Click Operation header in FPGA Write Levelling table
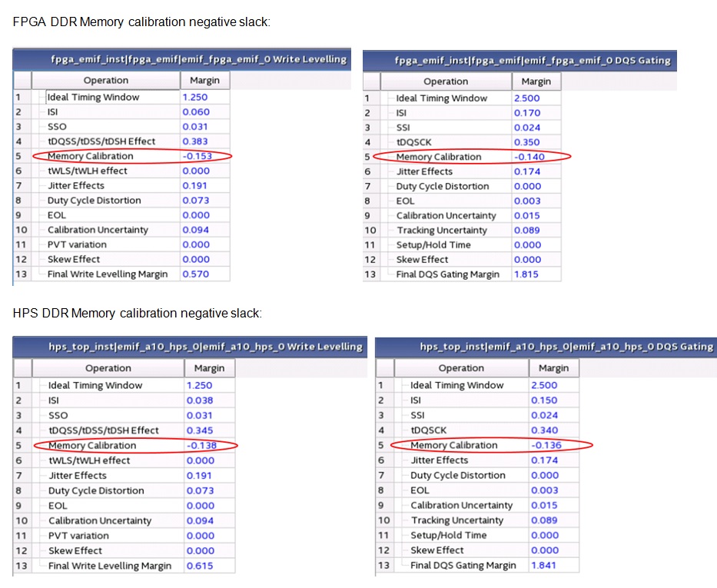This screenshot has width=717, height=588. pyautogui.click(x=105, y=81)
